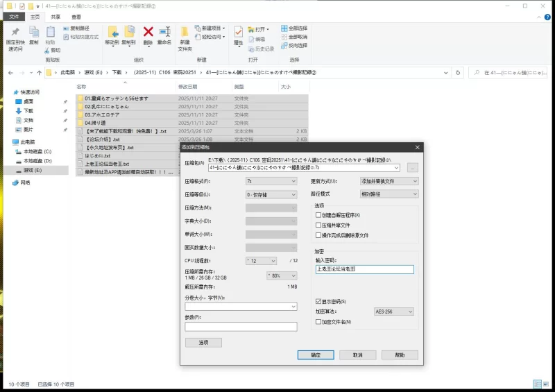Click Select All (全部选择) in the ribbon

coord(294,28)
